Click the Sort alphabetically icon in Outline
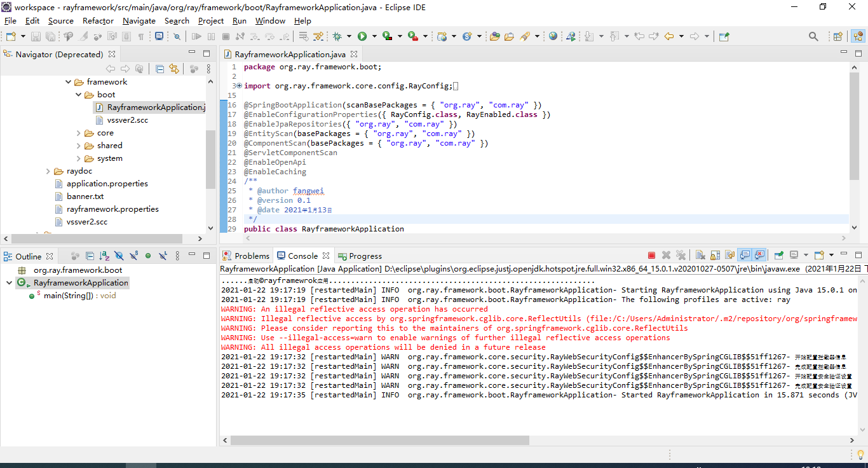Image resolution: width=868 pixels, height=468 pixels. click(104, 256)
